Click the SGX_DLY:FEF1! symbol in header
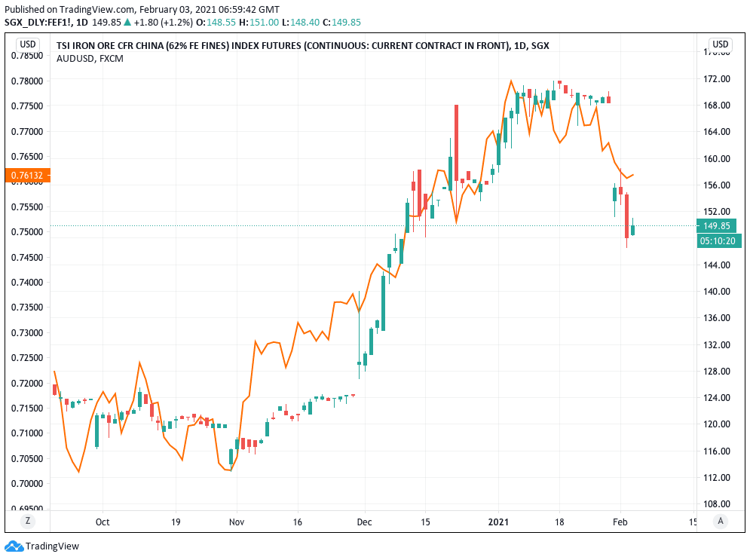 35,23
